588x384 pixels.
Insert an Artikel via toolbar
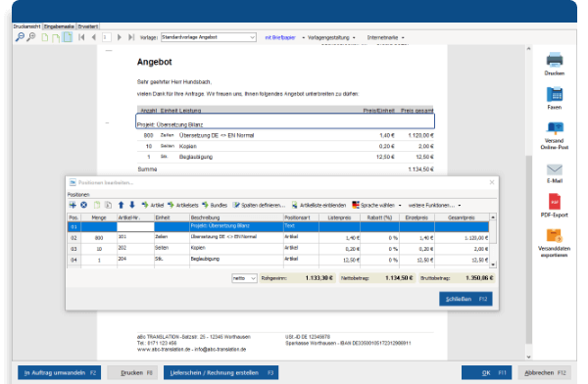click(x=153, y=205)
